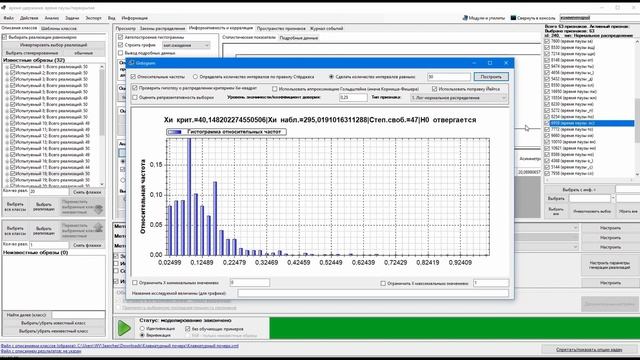Screen dimensions: 640x360
Task: Click the Модули и утилиты icon
Action: (x=465, y=18)
